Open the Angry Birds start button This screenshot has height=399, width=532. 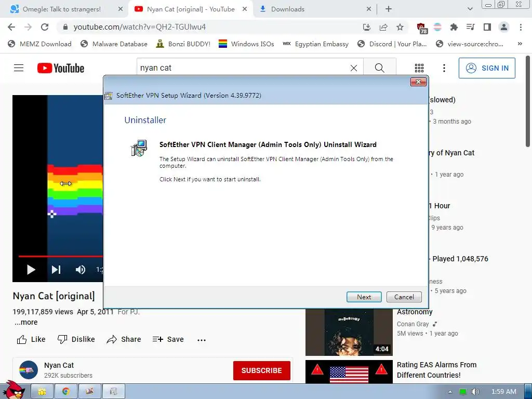point(14,390)
